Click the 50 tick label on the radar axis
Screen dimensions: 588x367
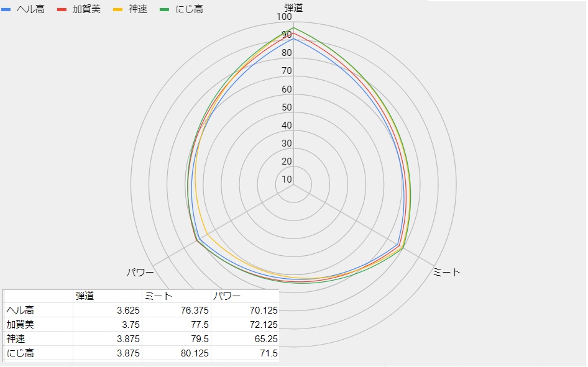coord(286,107)
